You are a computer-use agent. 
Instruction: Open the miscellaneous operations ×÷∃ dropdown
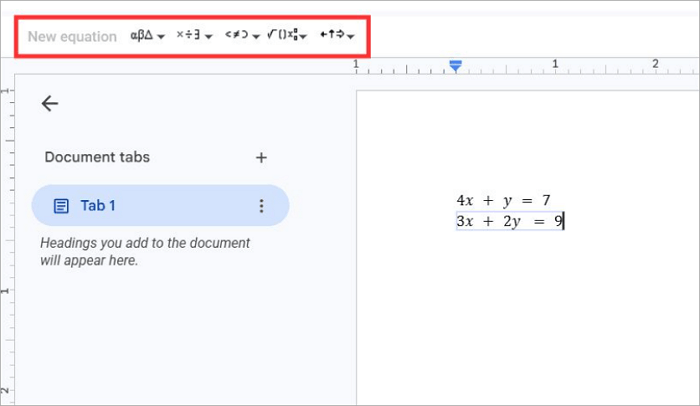coord(194,35)
